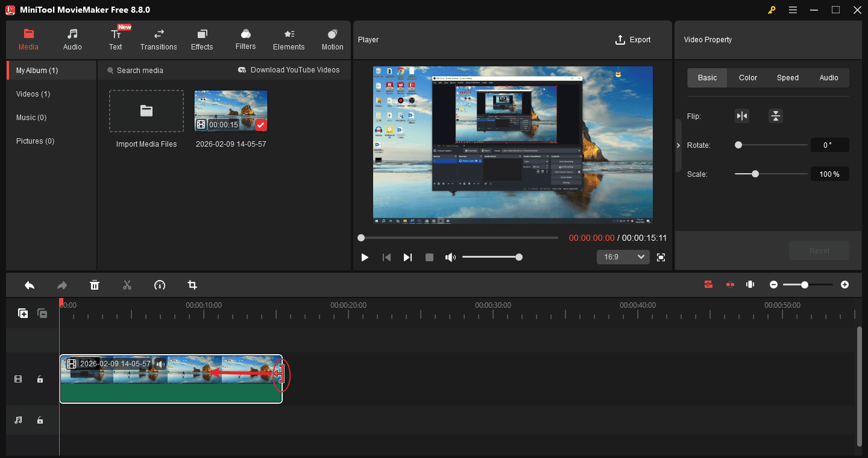Select Videos (1) category
The image size is (868, 458).
(51, 94)
